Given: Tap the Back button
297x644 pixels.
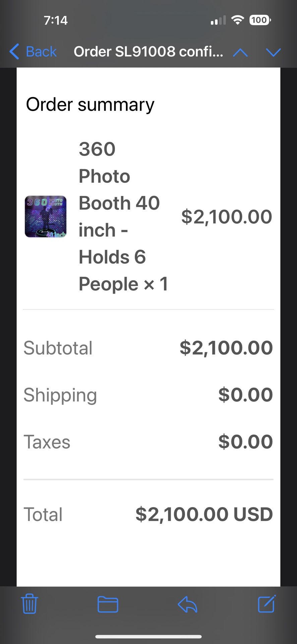Looking at the screenshot, I should 33,52.
